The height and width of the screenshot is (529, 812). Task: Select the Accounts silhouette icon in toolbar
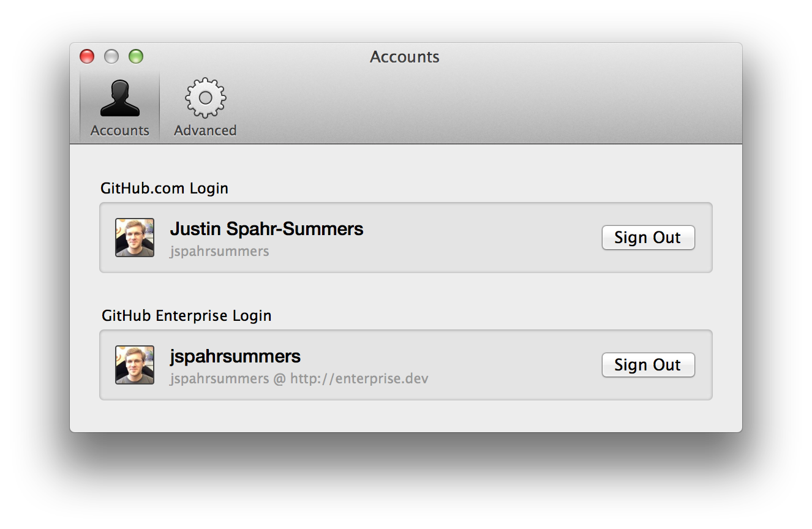[x=120, y=98]
